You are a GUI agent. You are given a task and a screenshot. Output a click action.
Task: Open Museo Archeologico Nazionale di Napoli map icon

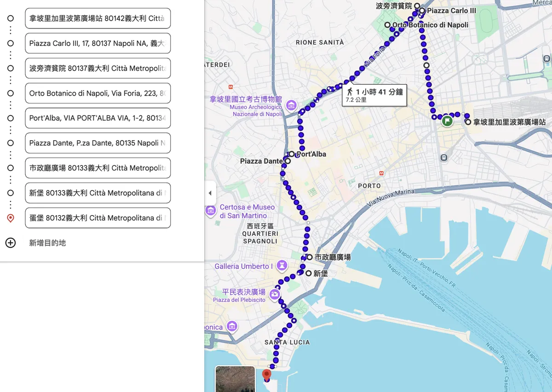[x=291, y=106]
